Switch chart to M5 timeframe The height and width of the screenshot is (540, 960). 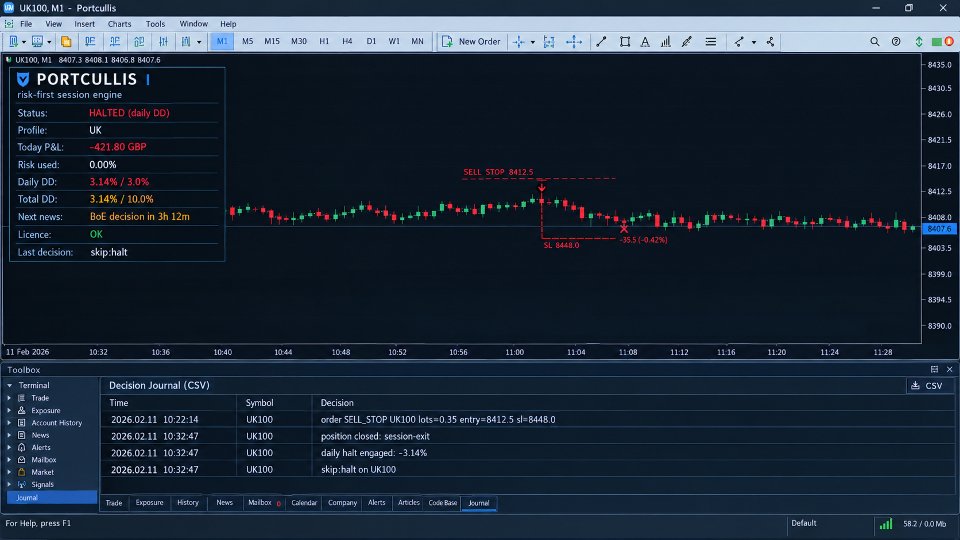pyautogui.click(x=247, y=42)
